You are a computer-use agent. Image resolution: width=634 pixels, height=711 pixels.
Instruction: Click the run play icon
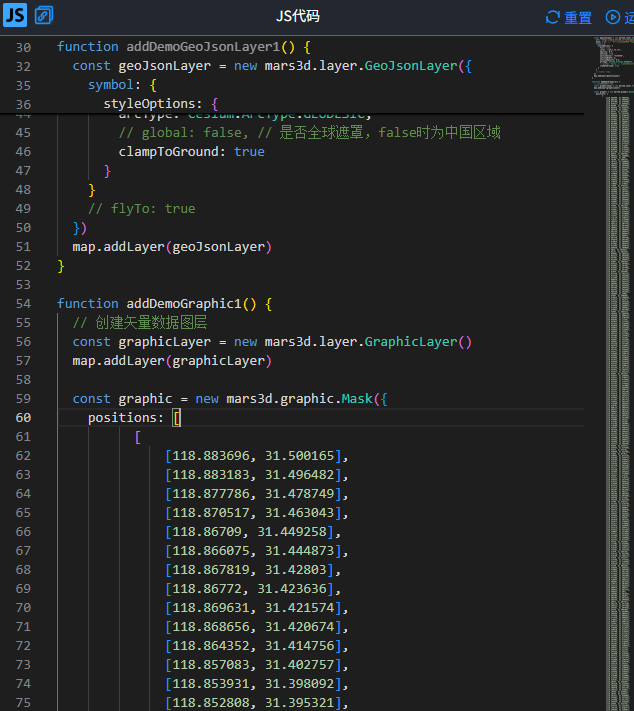click(x=613, y=17)
